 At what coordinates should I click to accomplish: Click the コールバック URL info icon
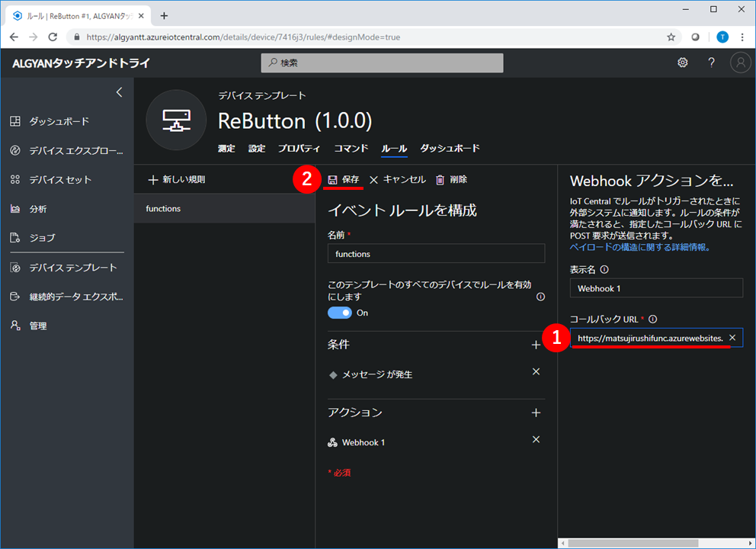[x=653, y=319]
